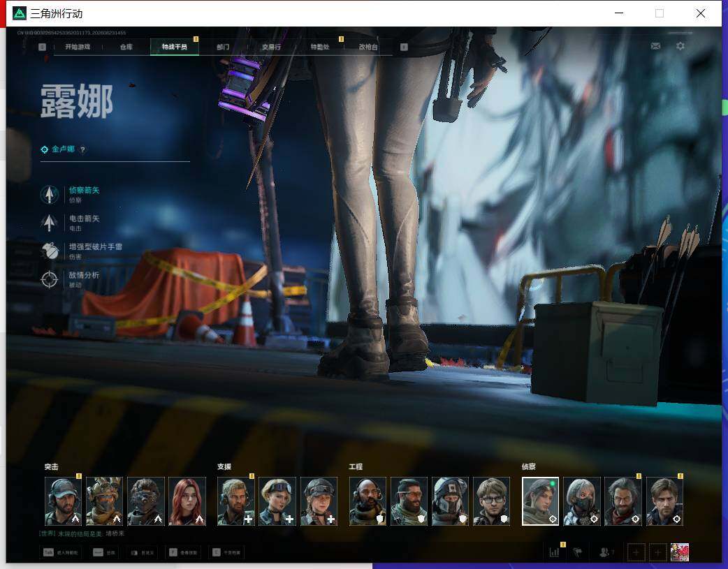728x569 pixels.
Task: Select first 突击 operator with cap
Action: coord(63,501)
